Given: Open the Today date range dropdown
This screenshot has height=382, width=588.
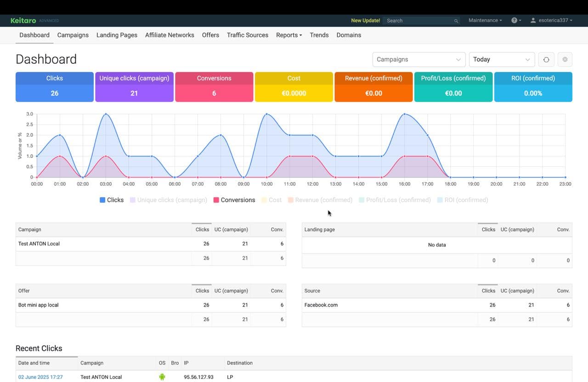Looking at the screenshot, I should click(502, 59).
